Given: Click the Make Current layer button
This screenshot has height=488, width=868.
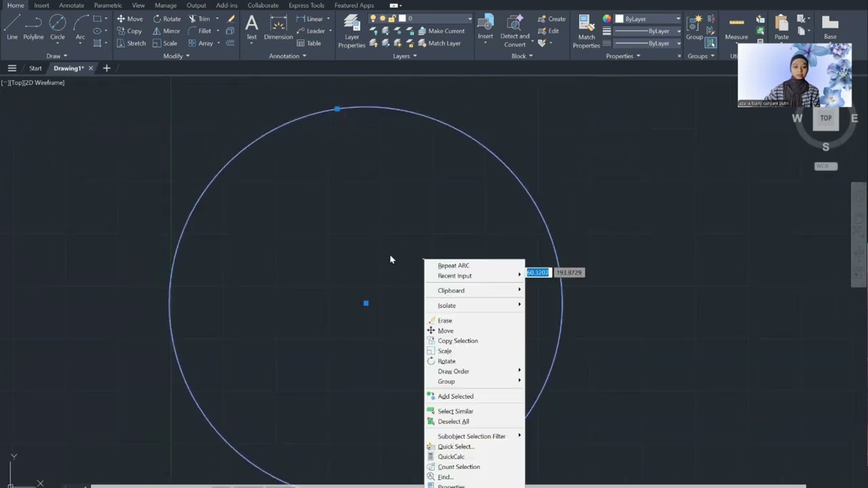Looking at the screenshot, I should (x=441, y=31).
